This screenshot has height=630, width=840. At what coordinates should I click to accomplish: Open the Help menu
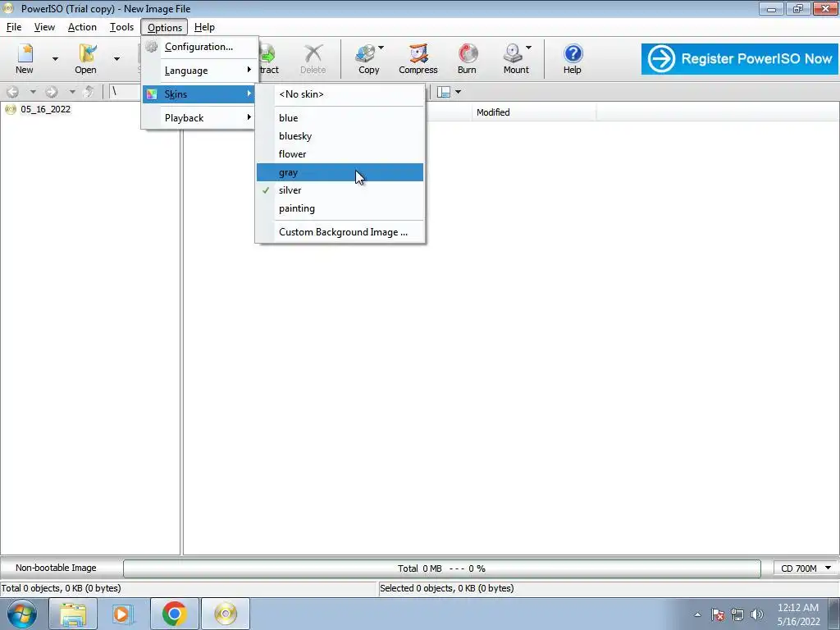(204, 27)
